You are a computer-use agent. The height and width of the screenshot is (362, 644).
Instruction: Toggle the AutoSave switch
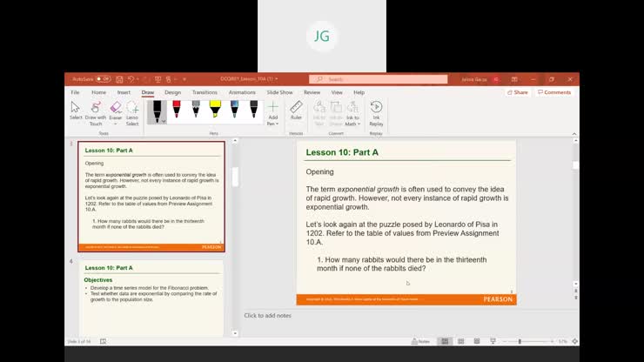tap(103, 79)
